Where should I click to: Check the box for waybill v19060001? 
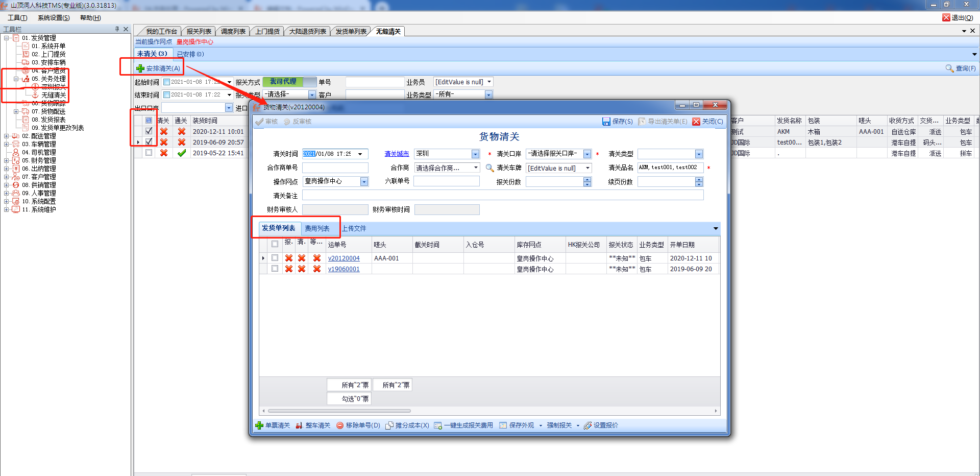(x=275, y=269)
